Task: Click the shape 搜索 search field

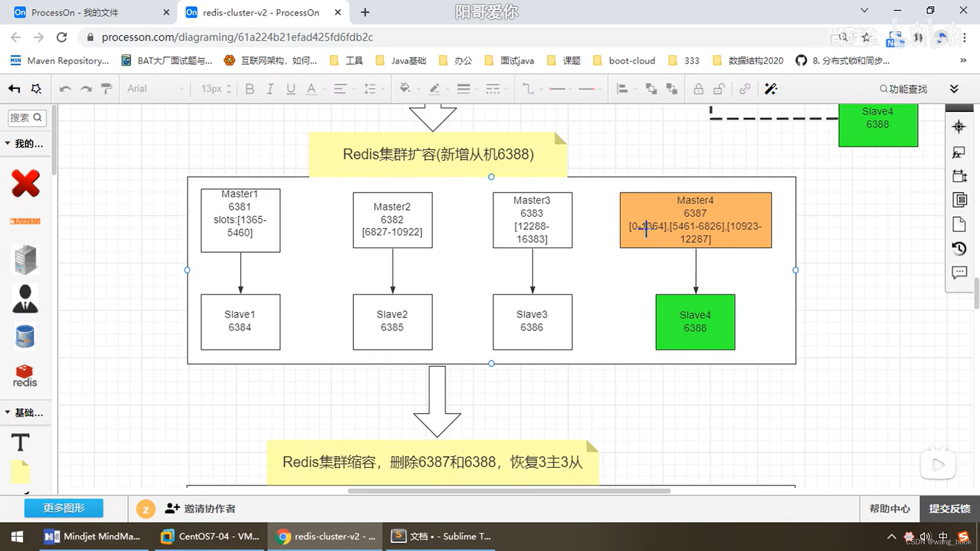Action: [x=21, y=118]
